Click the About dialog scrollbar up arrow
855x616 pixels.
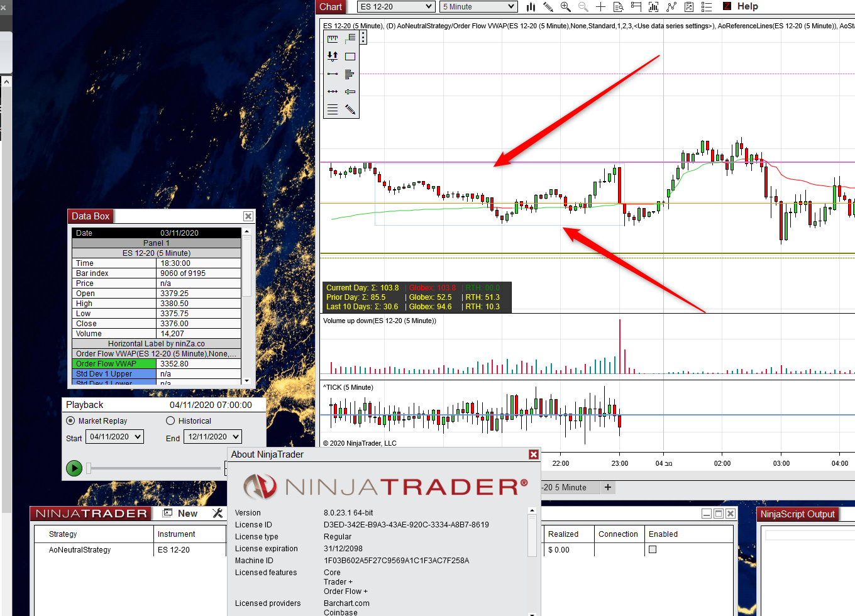click(x=532, y=511)
